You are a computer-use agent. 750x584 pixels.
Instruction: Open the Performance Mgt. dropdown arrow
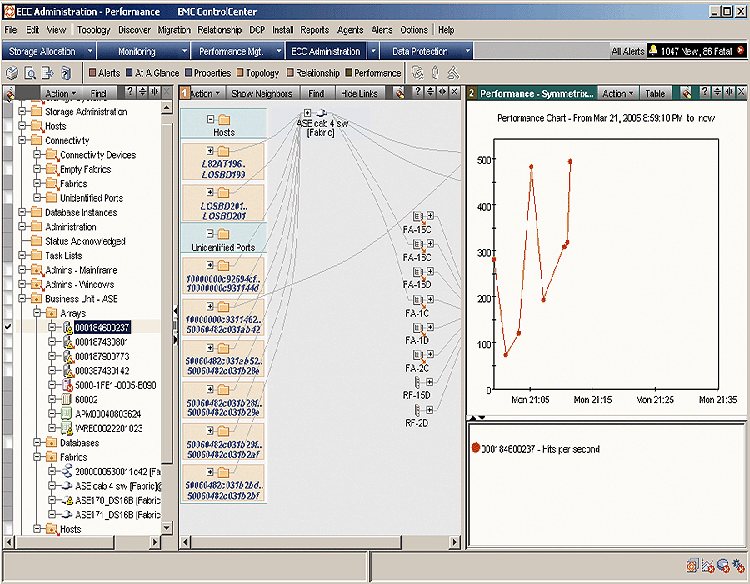[279, 51]
